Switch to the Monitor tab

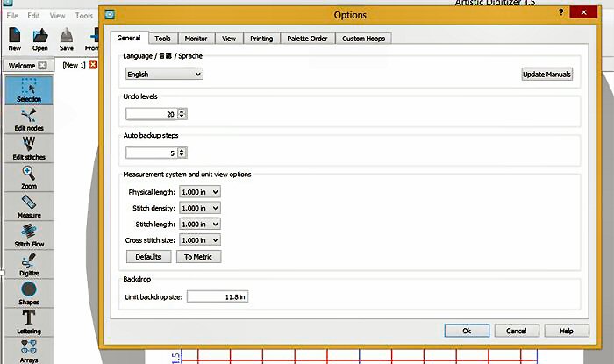tap(196, 39)
